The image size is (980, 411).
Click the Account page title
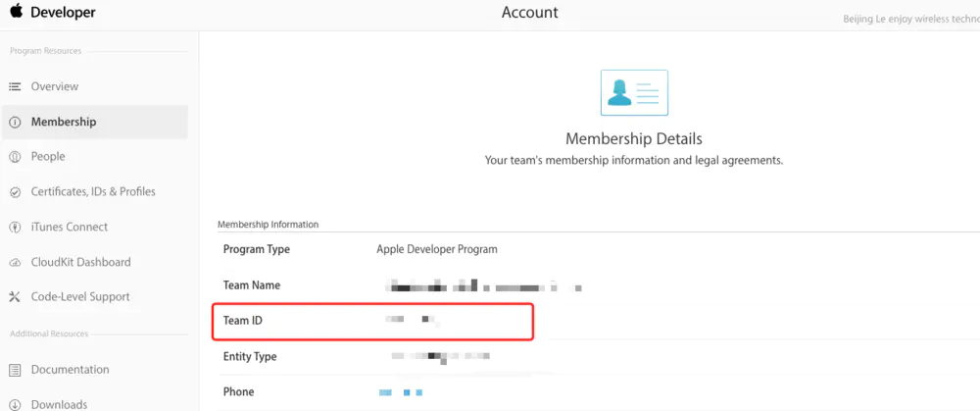click(x=530, y=12)
